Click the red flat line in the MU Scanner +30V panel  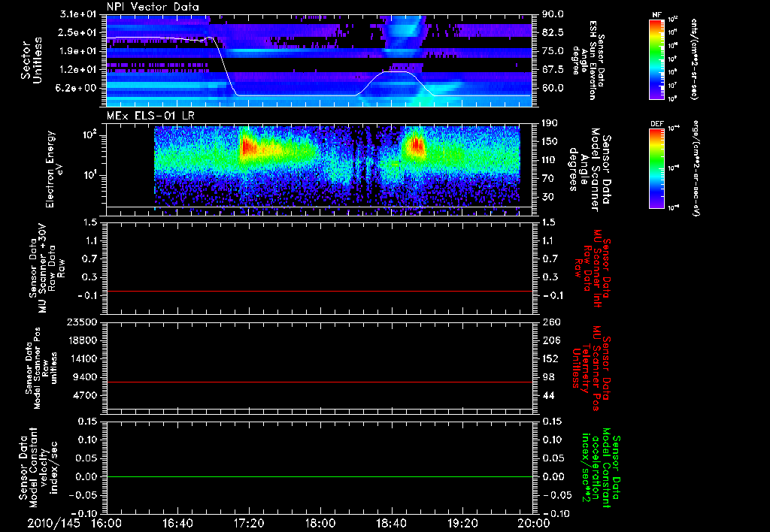pyautogui.click(x=319, y=291)
